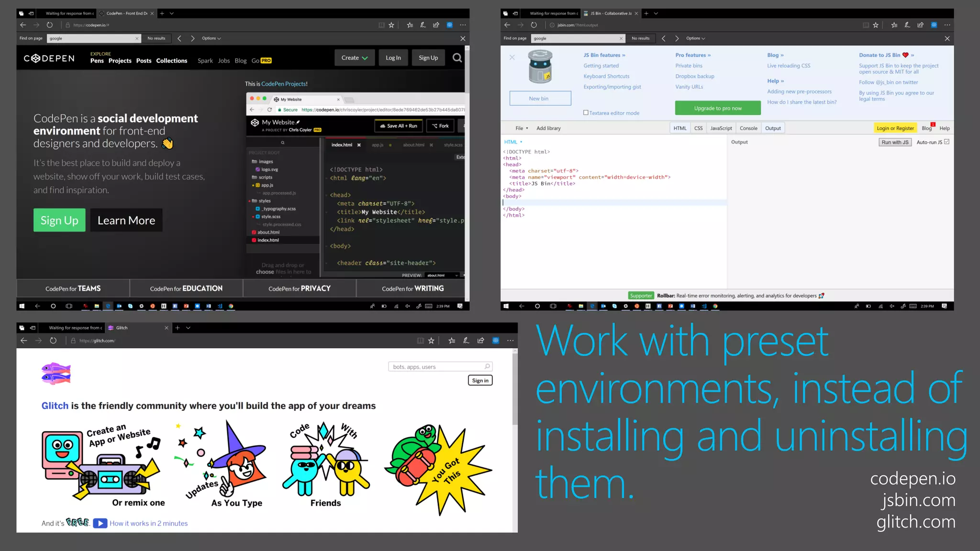Viewport: 980px width, 551px height.
Task: Click the Learn More button
Action: [126, 220]
